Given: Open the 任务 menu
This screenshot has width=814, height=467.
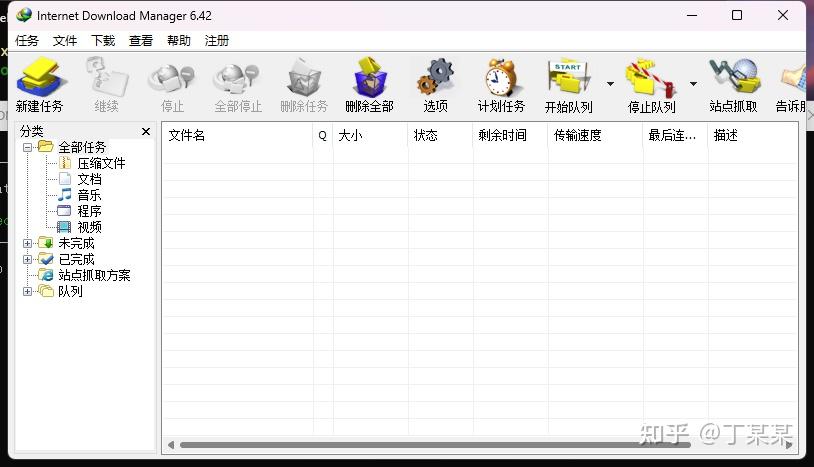Looking at the screenshot, I should point(27,40).
